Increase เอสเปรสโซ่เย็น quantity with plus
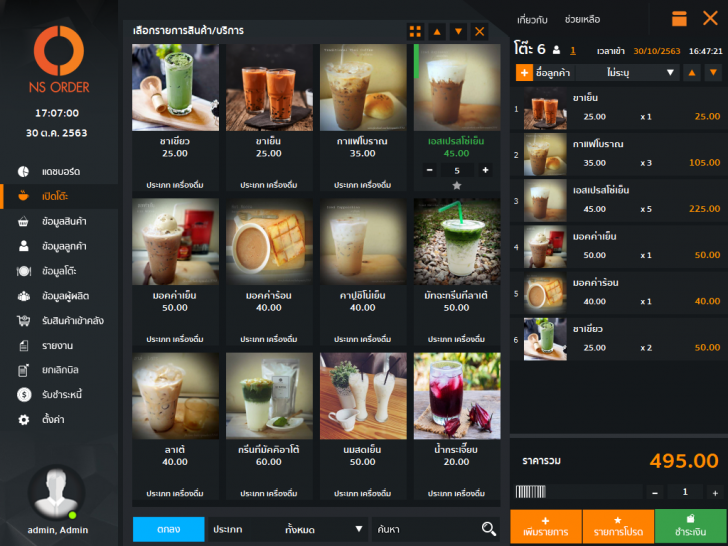Screen dimensions: 728x546 coord(485,170)
